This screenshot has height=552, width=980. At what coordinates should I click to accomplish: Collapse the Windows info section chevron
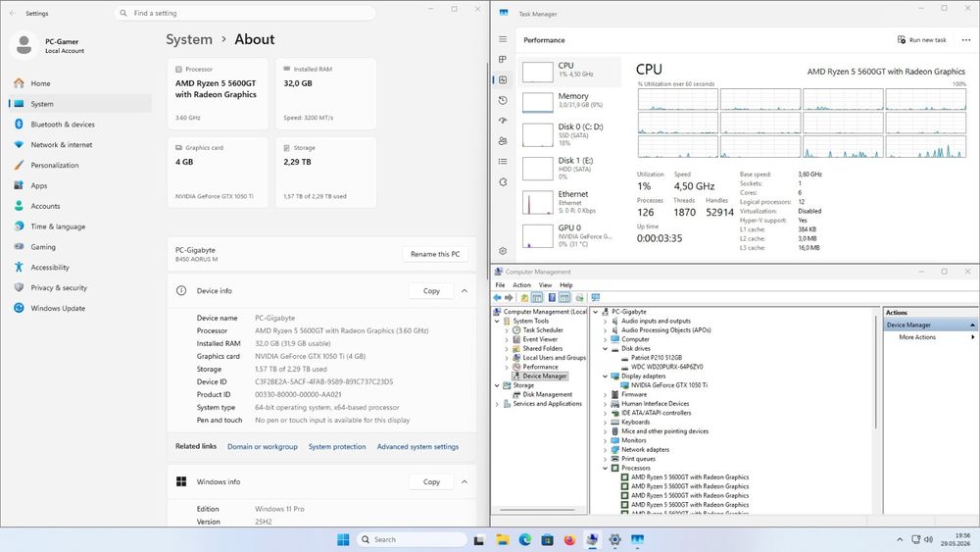point(465,482)
